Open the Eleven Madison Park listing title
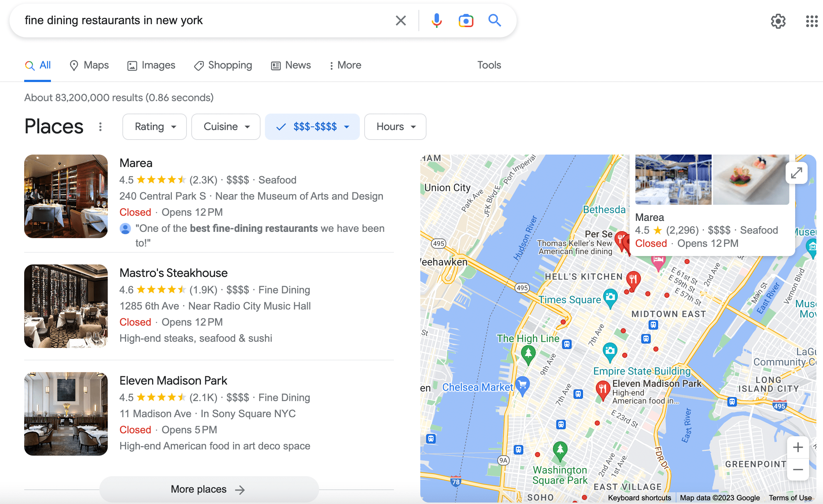This screenshot has height=504, width=823. click(x=173, y=381)
